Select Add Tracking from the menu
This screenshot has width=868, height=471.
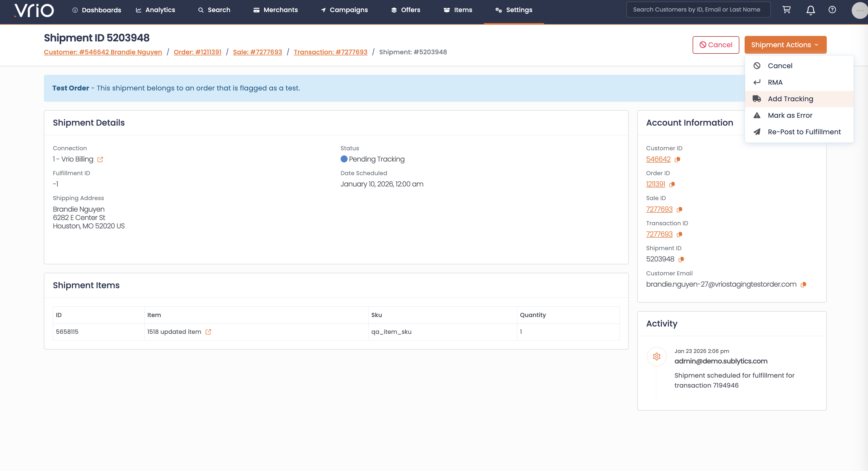pyautogui.click(x=790, y=99)
